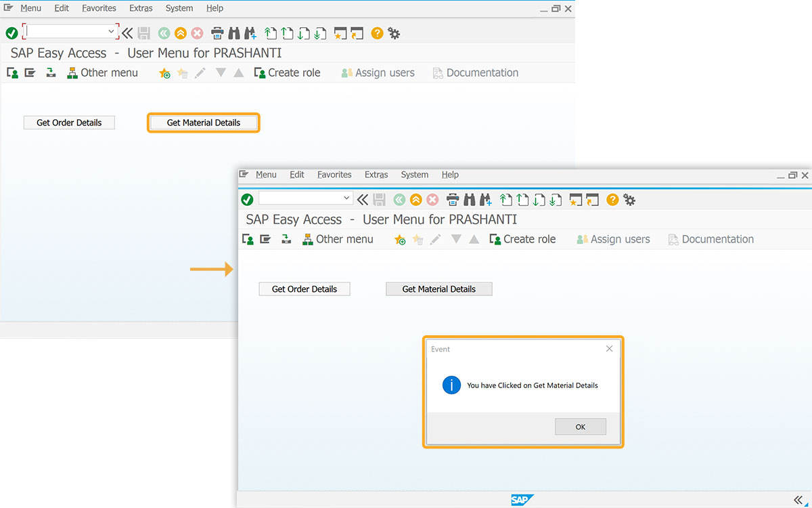
Task: Click Change favorites pencil in front window
Action: [435, 239]
